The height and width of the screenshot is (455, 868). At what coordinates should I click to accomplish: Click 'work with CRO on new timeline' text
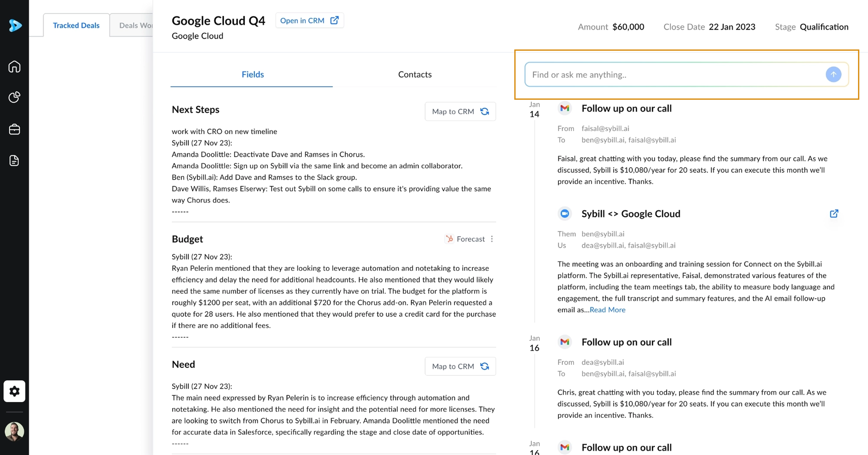coord(224,131)
